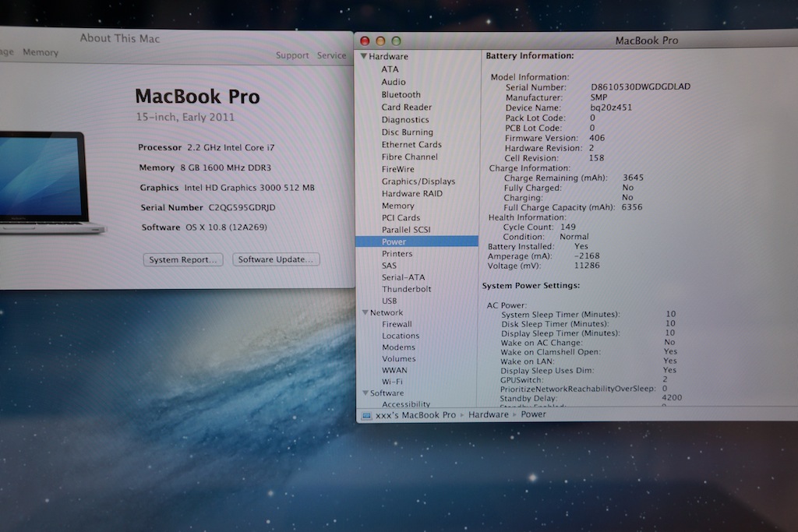Click serial number C2QG595GDRJD in About This Mac

click(x=242, y=207)
